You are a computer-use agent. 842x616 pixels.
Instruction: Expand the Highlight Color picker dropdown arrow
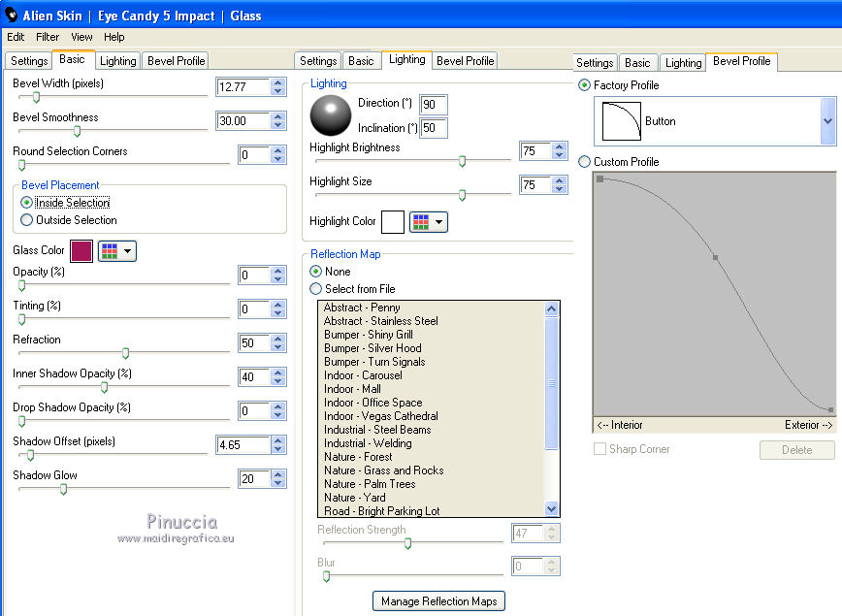point(439,222)
